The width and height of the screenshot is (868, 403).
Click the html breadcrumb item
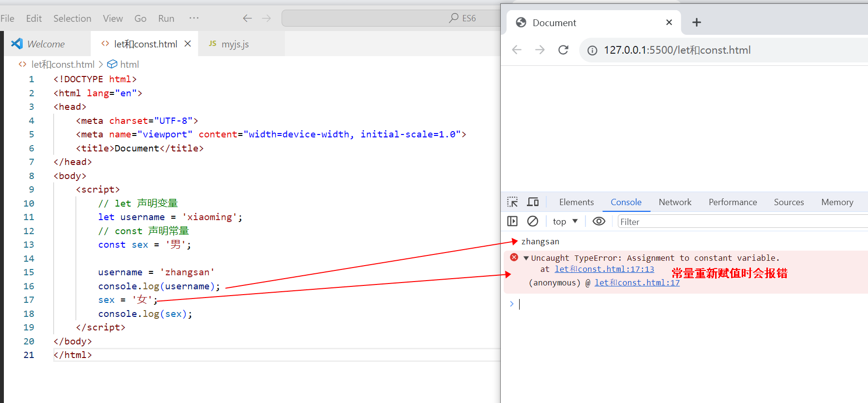pyautogui.click(x=129, y=64)
